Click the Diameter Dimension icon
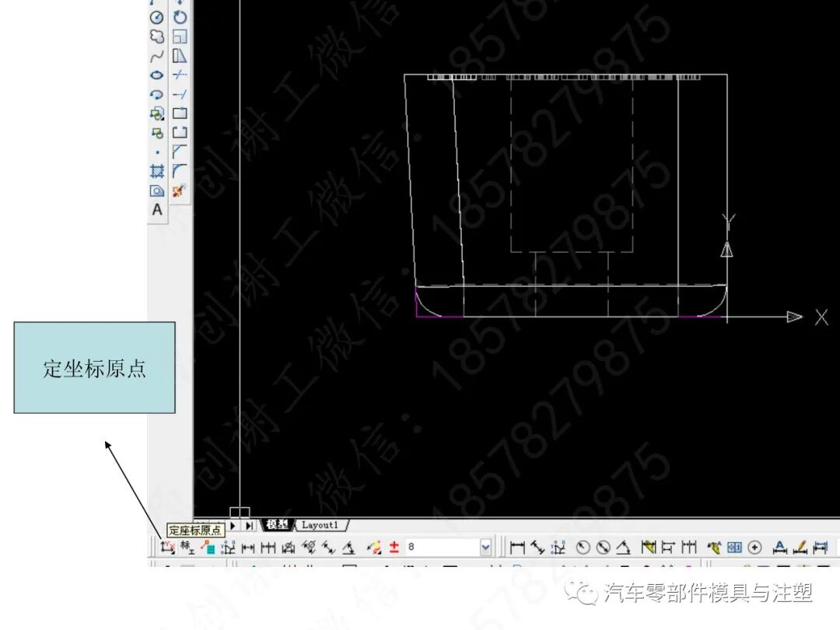Screen dimensions: 840x630 point(604,547)
